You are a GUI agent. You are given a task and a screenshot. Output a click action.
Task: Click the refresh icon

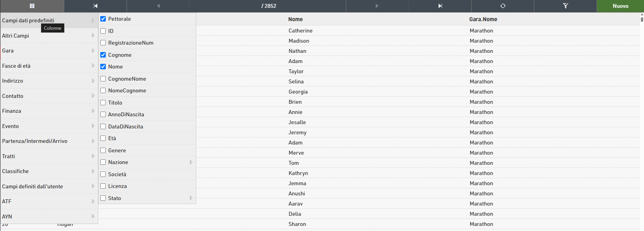tap(503, 6)
